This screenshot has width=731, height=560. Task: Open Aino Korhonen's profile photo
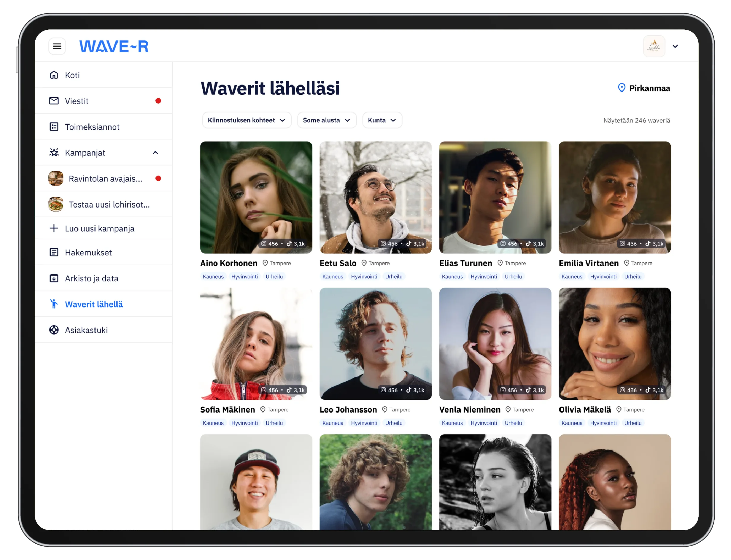click(256, 197)
